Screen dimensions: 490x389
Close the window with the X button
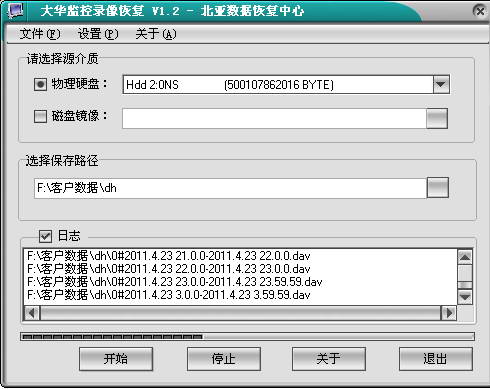pyautogui.click(x=480, y=11)
